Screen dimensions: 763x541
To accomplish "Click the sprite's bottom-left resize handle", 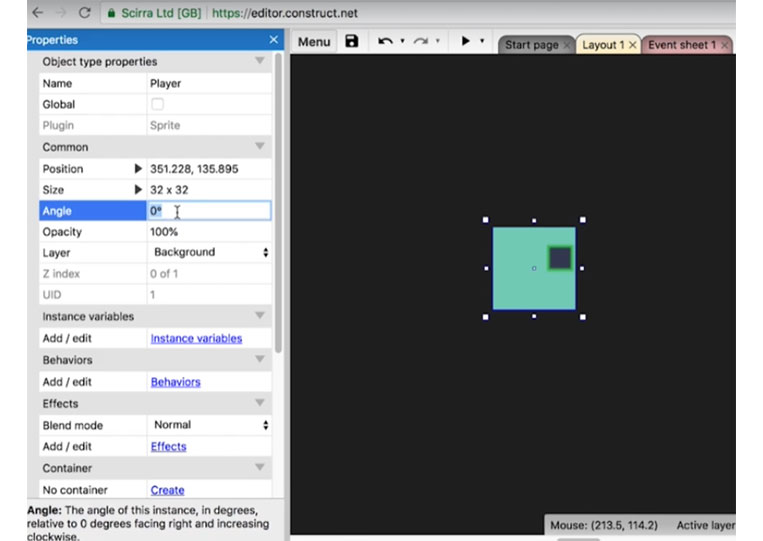I will (x=485, y=317).
